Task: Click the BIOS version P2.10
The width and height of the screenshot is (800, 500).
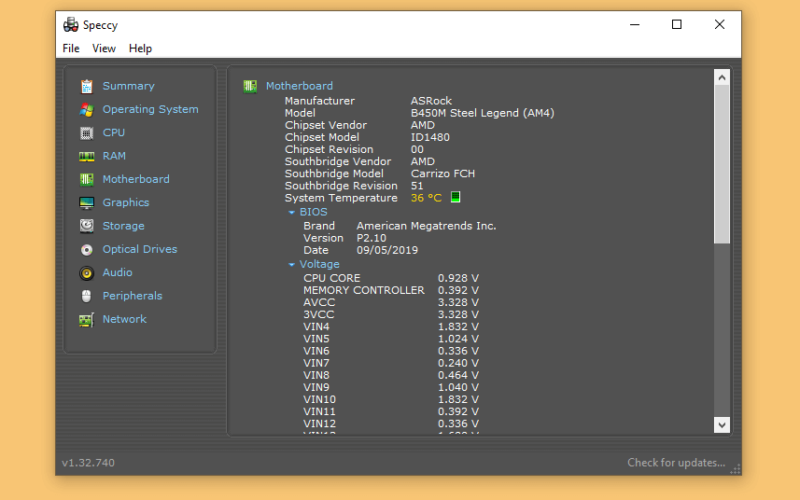Action: click(x=371, y=238)
